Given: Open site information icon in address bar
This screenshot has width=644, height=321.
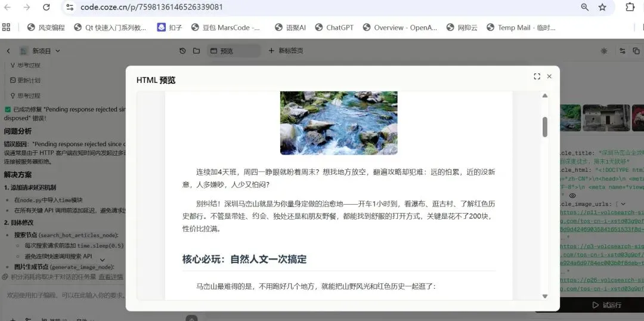Looking at the screenshot, I should click(70, 7).
